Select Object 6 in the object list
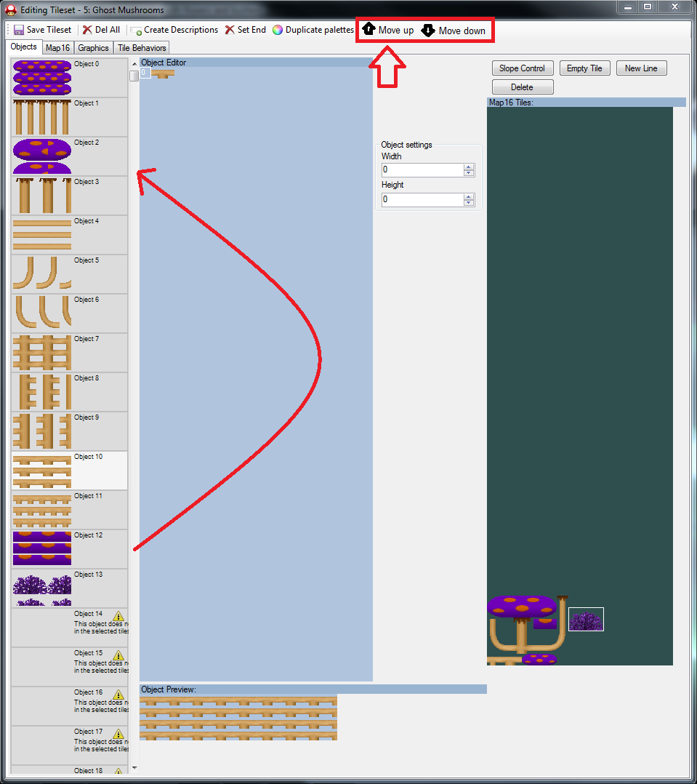This screenshot has height=784, width=697. [x=70, y=313]
